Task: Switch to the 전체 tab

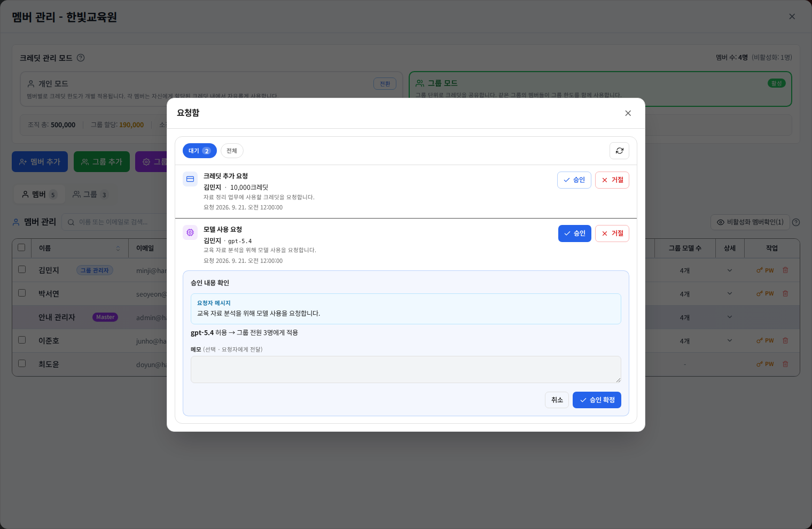Action: click(x=232, y=151)
